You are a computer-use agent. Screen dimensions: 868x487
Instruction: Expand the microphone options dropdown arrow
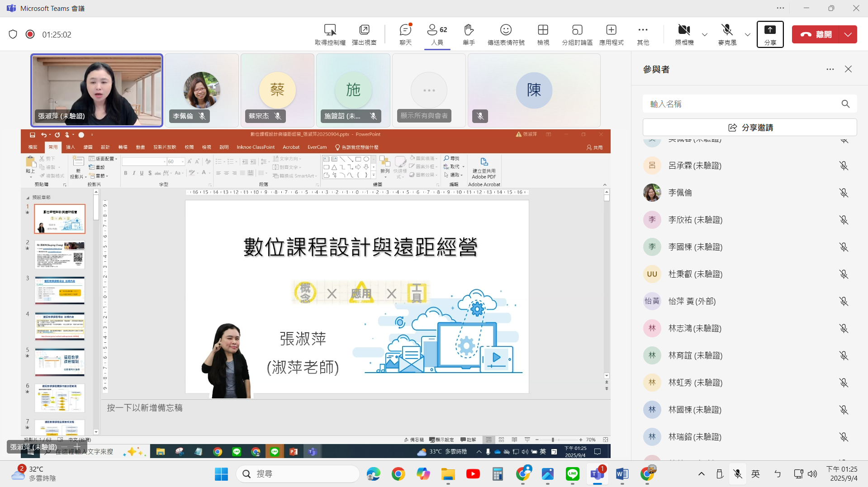coord(747,35)
